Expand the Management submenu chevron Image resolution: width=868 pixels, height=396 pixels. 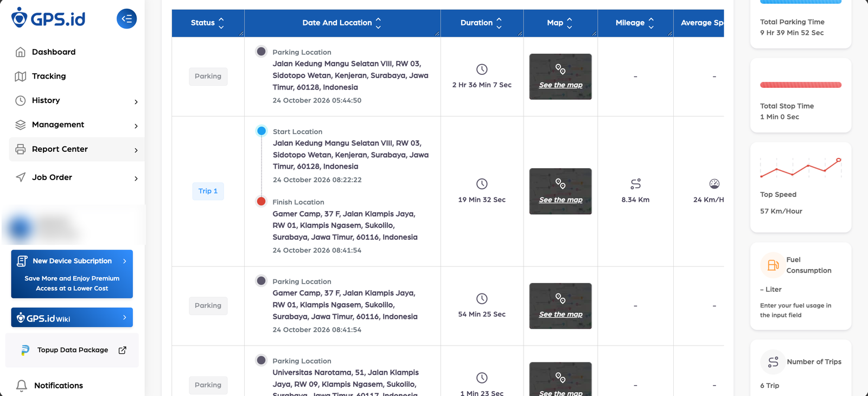(x=136, y=126)
